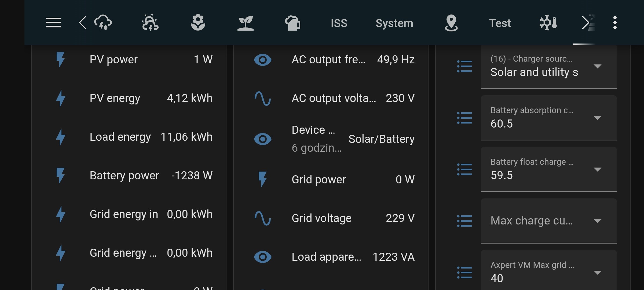Open the hamburger sidebar menu
Viewport: 644px width, 290px height.
tap(53, 23)
